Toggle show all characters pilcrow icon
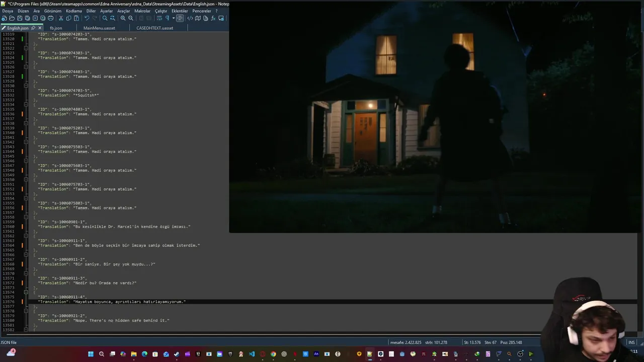This screenshot has height=362, width=644. tap(167, 18)
